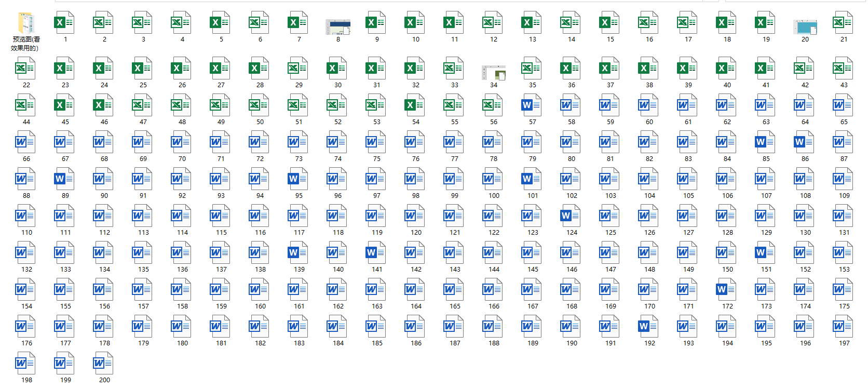This screenshot has height=389, width=868.
Task: Select Excel file named 22
Action: pyautogui.click(x=26, y=69)
